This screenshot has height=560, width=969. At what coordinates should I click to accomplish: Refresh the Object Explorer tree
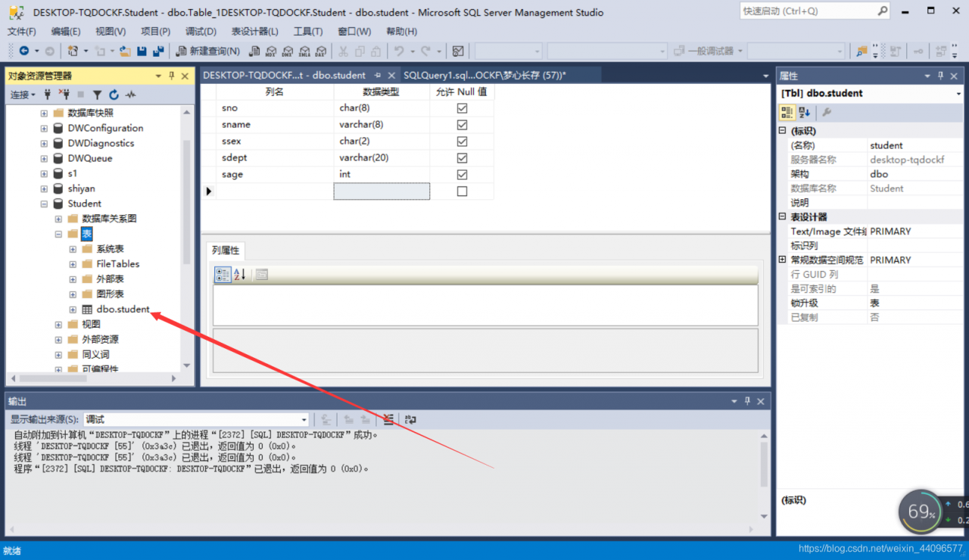click(x=114, y=95)
